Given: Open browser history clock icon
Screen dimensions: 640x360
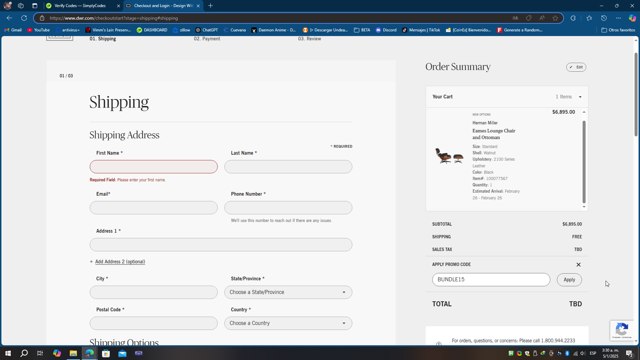Looking at the screenshot, I should pyautogui.click(x=604, y=18).
